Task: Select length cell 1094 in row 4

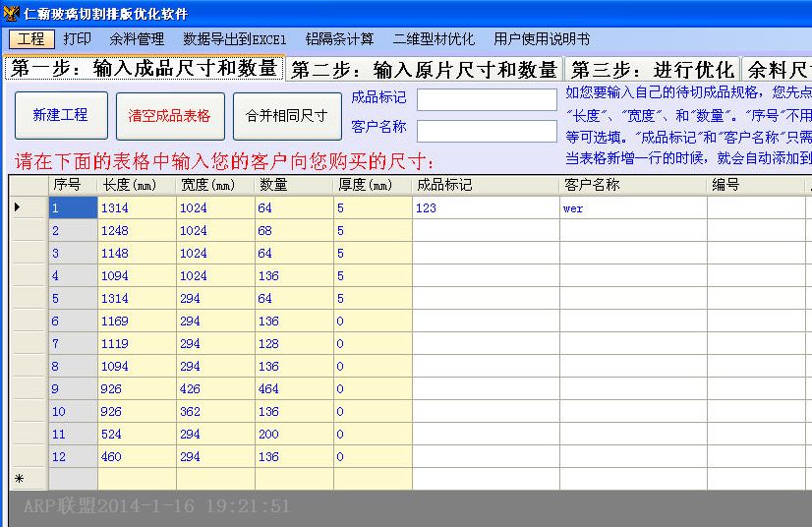Action: coord(137,275)
